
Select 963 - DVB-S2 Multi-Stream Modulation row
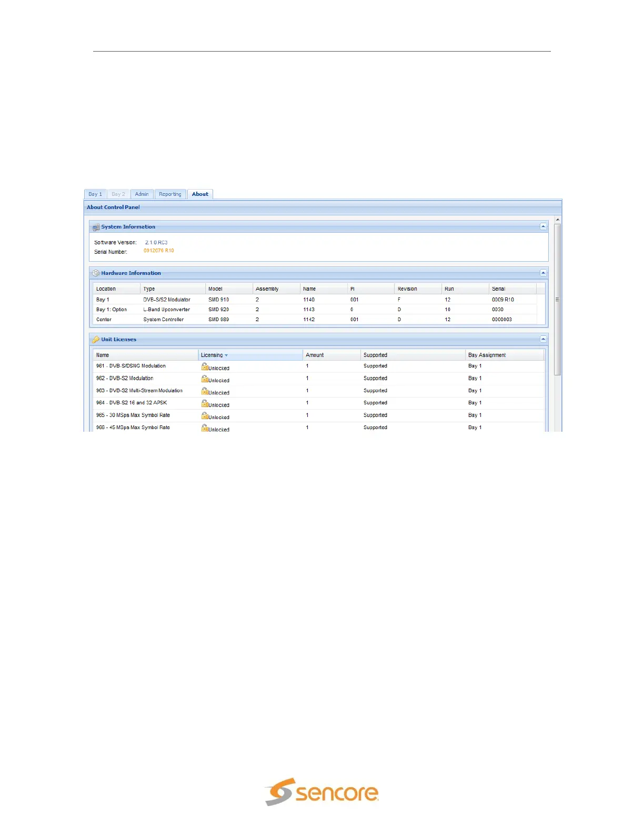point(319,391)
